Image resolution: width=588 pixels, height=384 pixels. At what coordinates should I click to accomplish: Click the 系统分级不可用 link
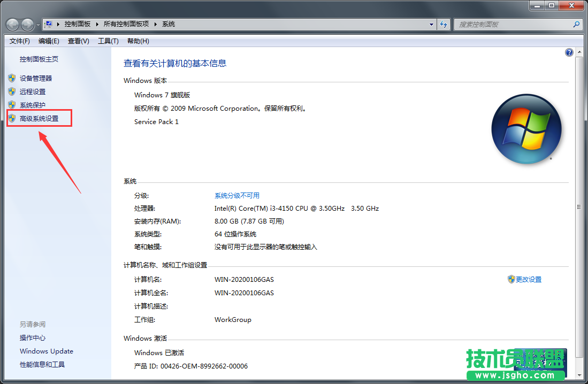pos(238,195)
